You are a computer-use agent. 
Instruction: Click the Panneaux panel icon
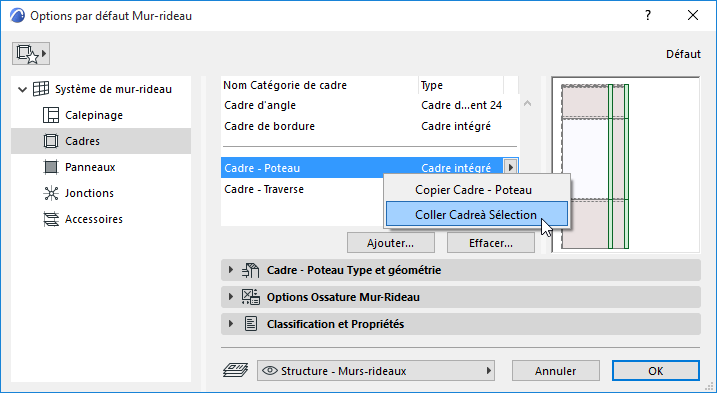51,167
